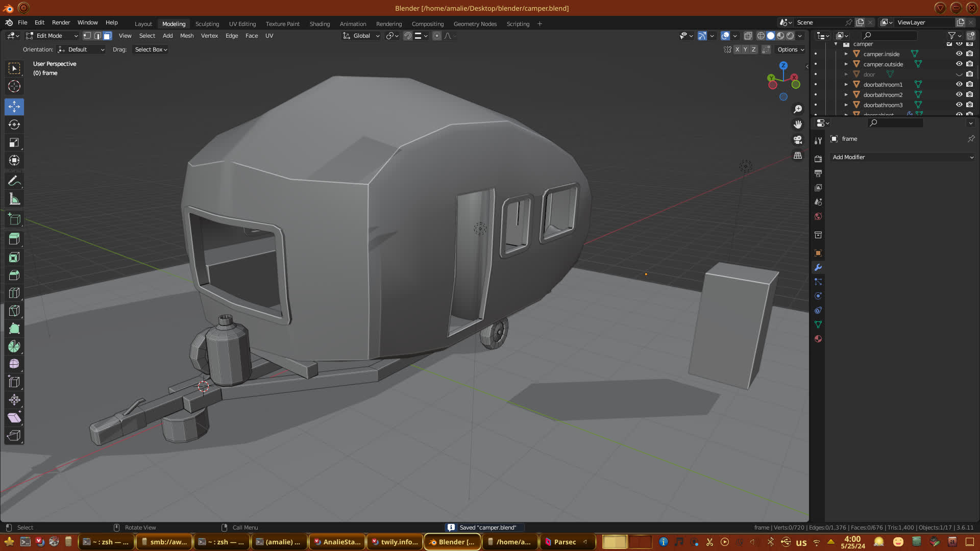This screenshot has width=980, height=551.
Task: Select the Scale tool
Action: pos(14,143)
